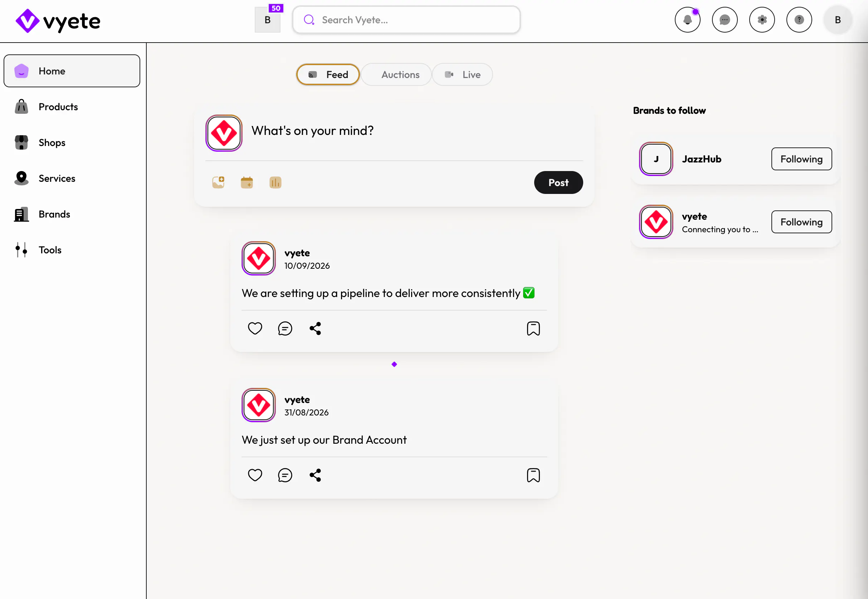Open the B badge with 50 count
The image size is (868, 599).
(x=268, y=20)
